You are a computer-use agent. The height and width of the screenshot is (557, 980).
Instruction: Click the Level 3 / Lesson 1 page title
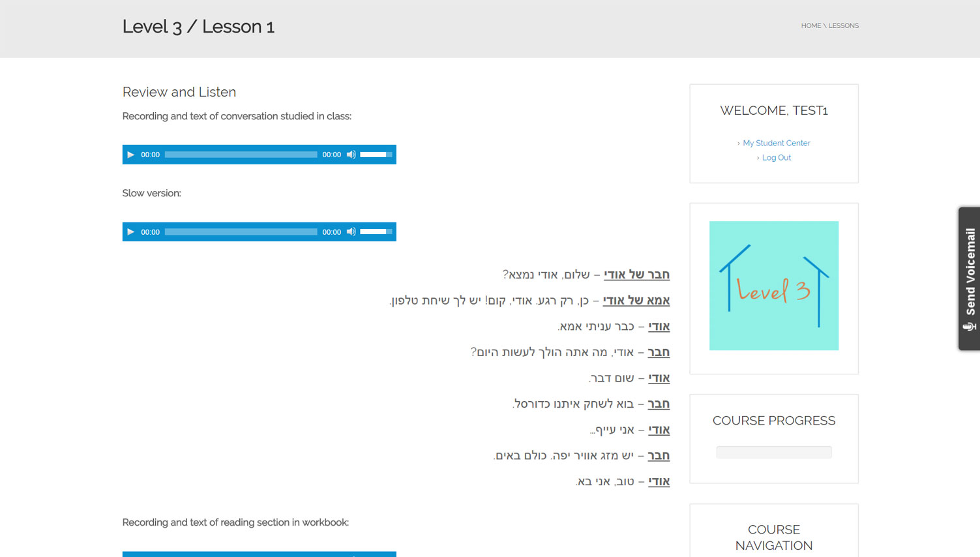coord(198,27)
